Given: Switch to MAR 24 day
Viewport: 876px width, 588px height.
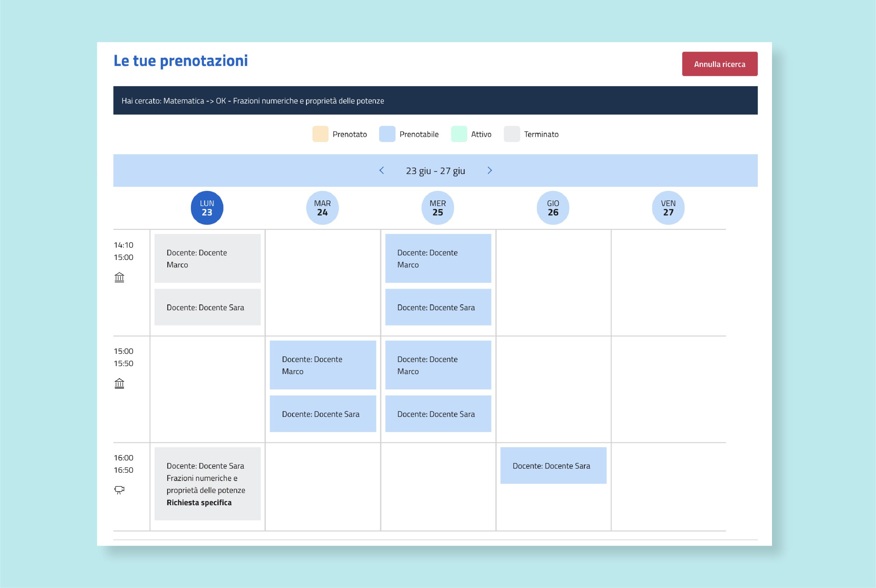Looking at the screenshot, I should (x=322, y=208).
